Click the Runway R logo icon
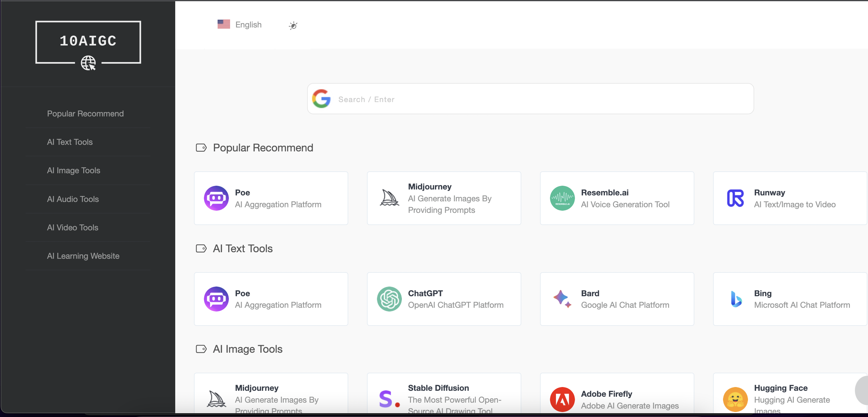868x417 pixels. 735,199
